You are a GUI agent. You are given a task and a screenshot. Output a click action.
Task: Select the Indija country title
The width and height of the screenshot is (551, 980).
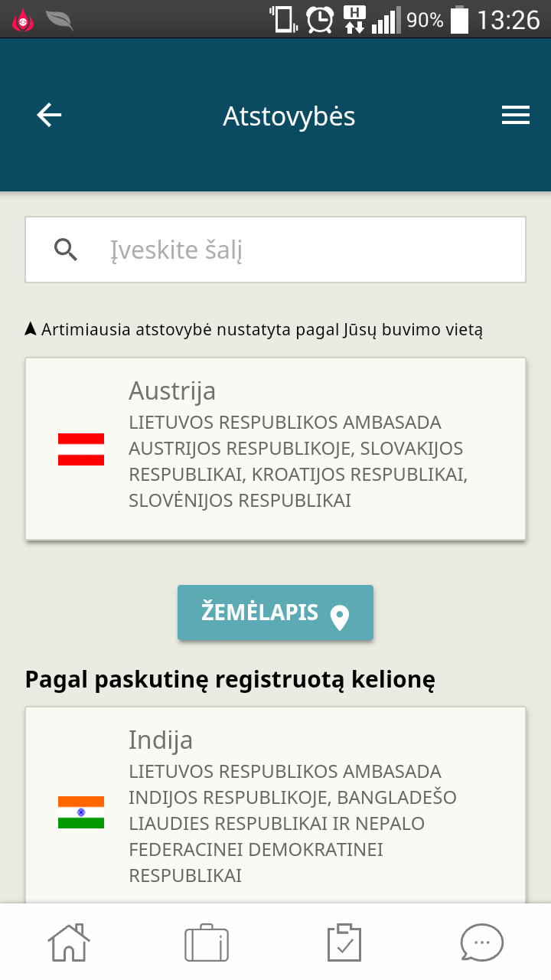click(x=161, y=740)
